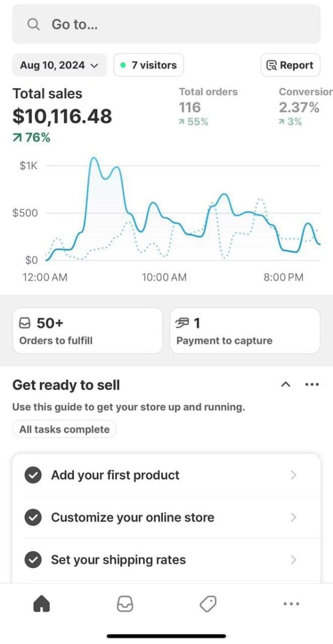Open the guide options ellipsis menu

(312, 384)
